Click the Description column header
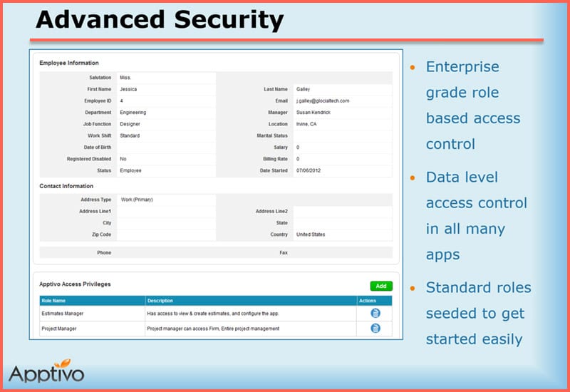 pyautogui.click(x=160, y=301)
